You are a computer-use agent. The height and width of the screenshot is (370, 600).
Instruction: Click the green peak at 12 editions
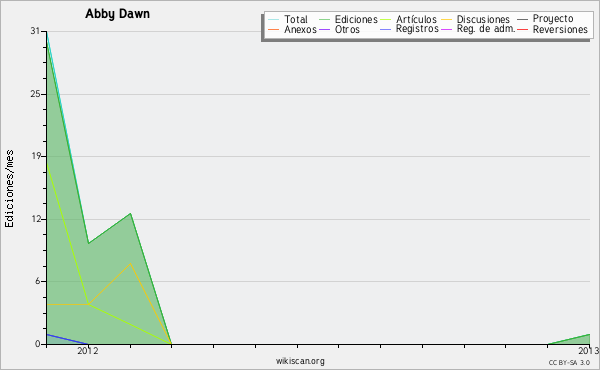click(130, 214)
